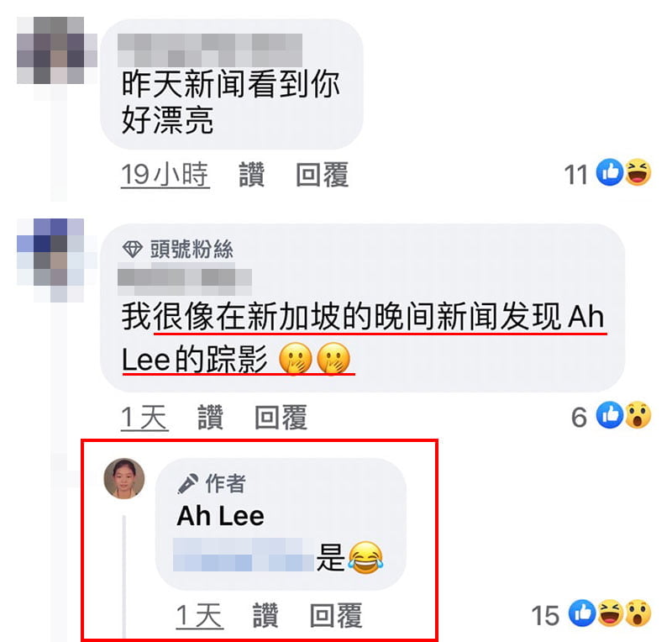This screenshot has height=642, width=672.
Task: Click 回覆 under Ah Lee's reply
Action: point(337,615)
